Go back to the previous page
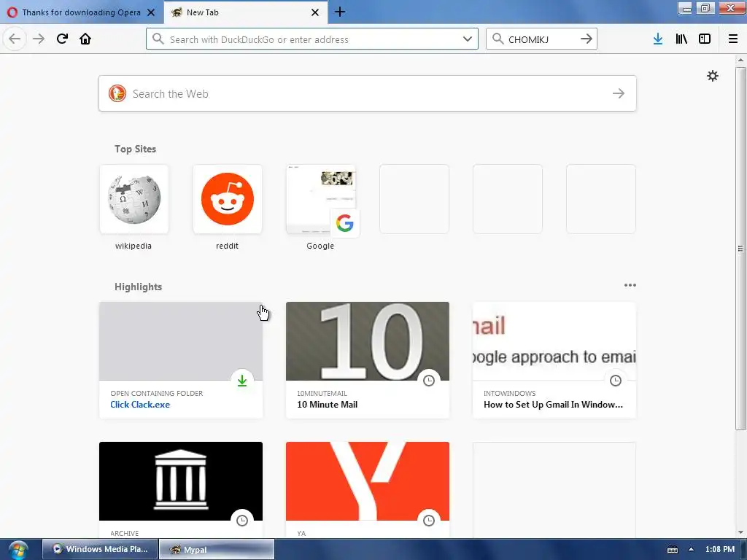Viewport: 747px width, 560px height. [x=15, y=39]
